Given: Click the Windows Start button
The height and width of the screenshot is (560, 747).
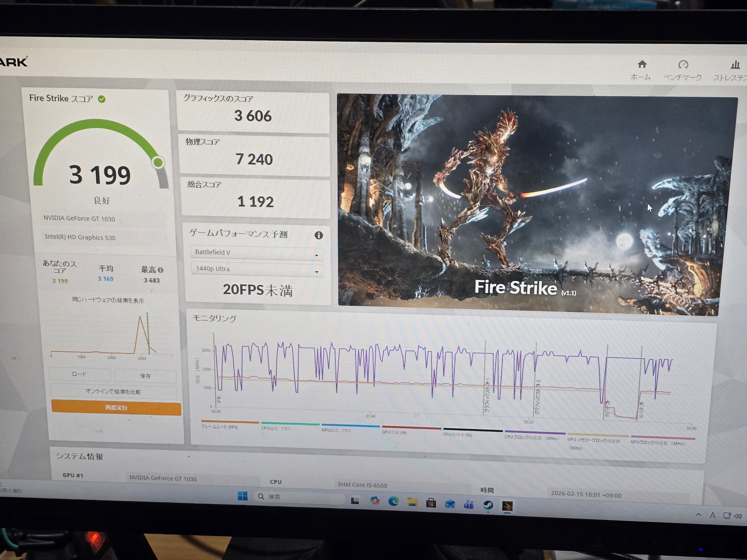Looking at the screenshot, I should pyautogui.click(x=242, y=496).
